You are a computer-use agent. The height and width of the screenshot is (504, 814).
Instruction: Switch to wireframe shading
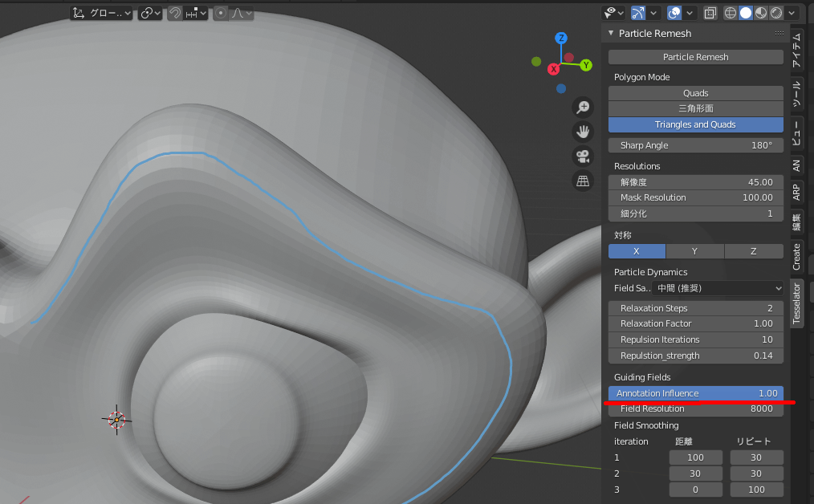click(731, 13)
